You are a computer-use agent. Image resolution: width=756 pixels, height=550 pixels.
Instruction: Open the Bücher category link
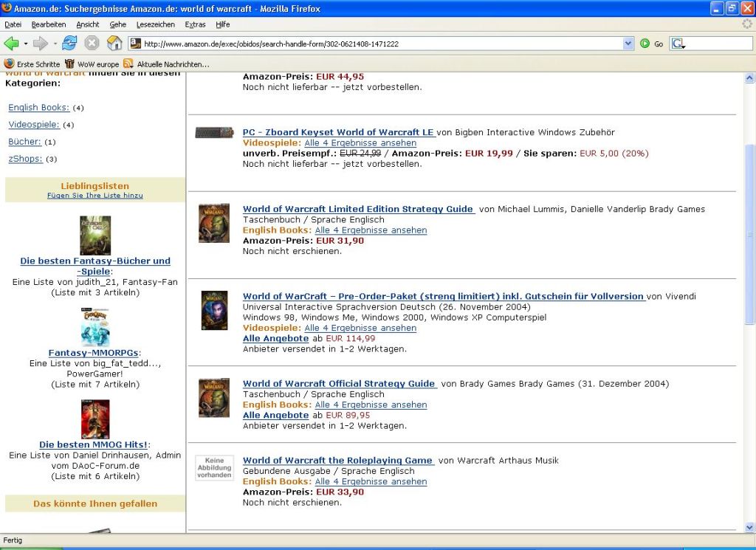[24, 142]
